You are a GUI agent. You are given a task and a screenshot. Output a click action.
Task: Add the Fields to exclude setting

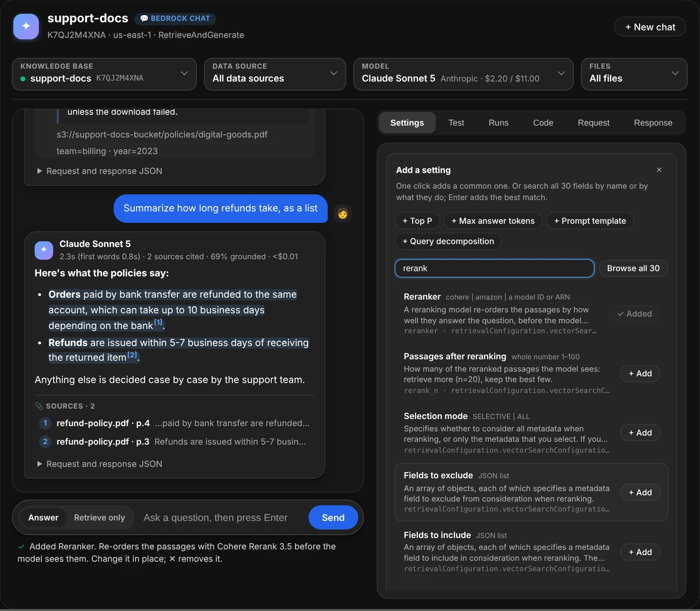click(640, 492)
